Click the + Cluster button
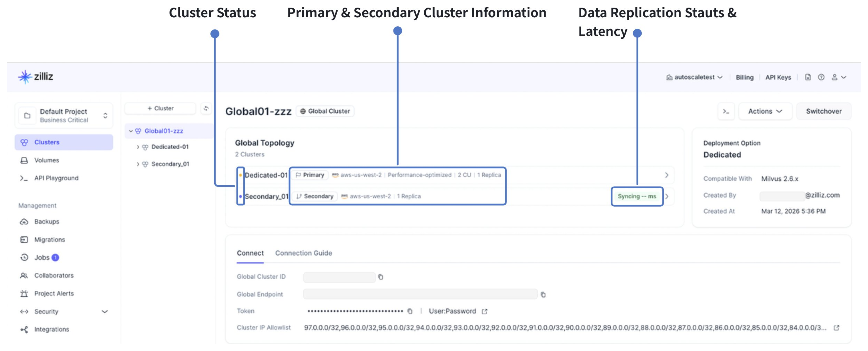868x351 pixels. click(160, 108)
